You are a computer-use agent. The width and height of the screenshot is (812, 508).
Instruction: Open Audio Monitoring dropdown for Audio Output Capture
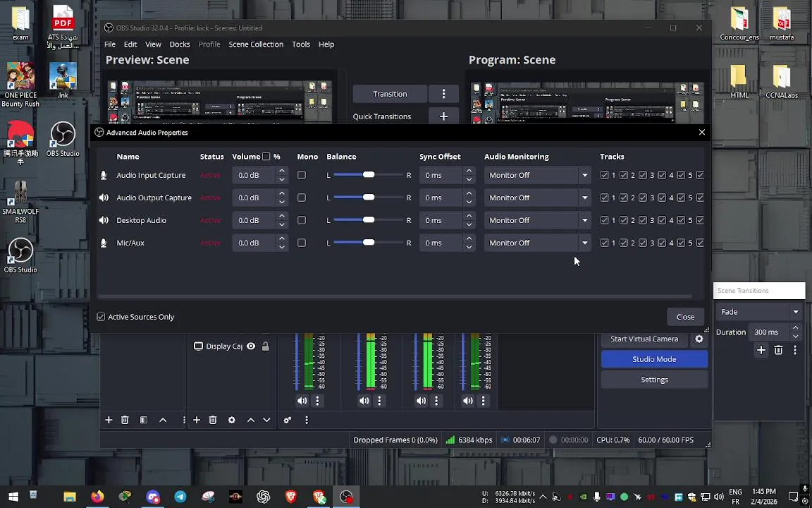tap(539, 198)
